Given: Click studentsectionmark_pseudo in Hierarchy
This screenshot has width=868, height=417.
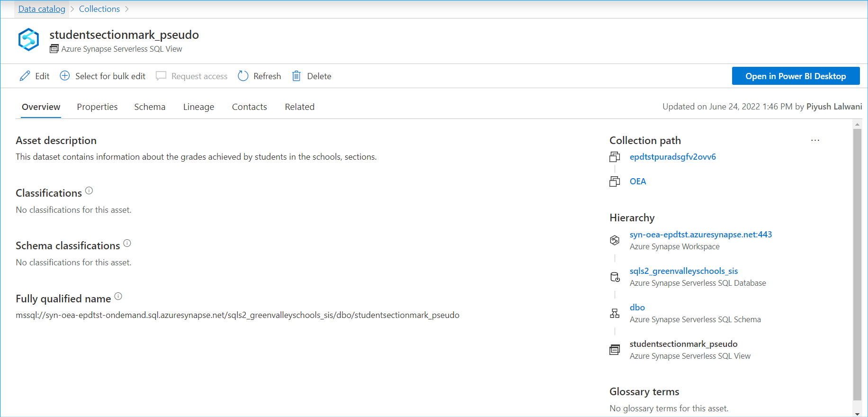Looking at the screenshot, I should coord(683,344).
